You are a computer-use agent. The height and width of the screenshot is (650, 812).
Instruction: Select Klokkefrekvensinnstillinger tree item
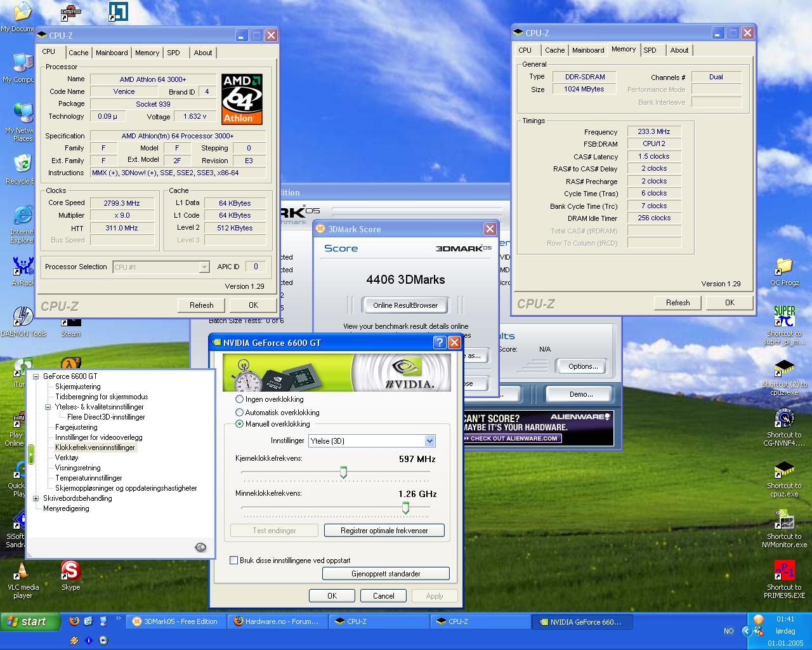coord(95,448)
